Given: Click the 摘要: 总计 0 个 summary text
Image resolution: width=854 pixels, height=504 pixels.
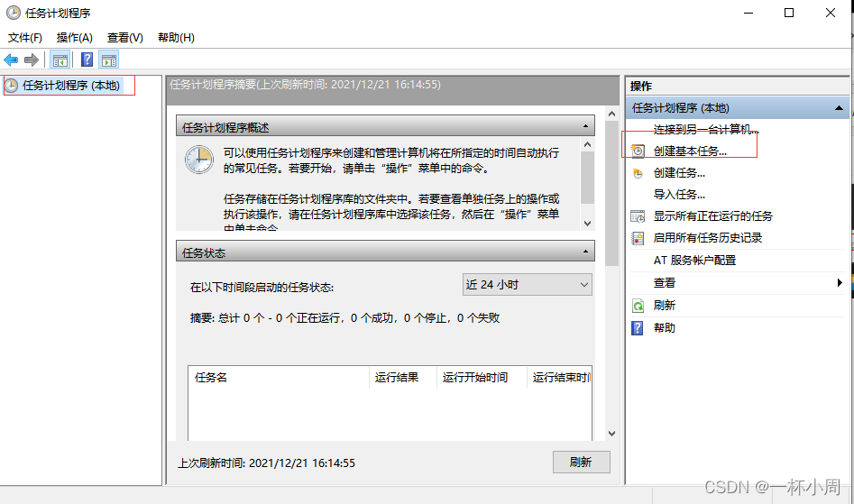Looking at the screenshot, I should point(344,318).
